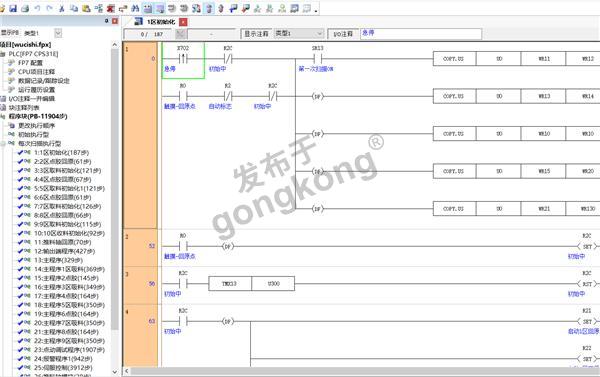Click the Redo arrow toolbar icon
The image size is (600, 377).
click(x=49, y=8)
